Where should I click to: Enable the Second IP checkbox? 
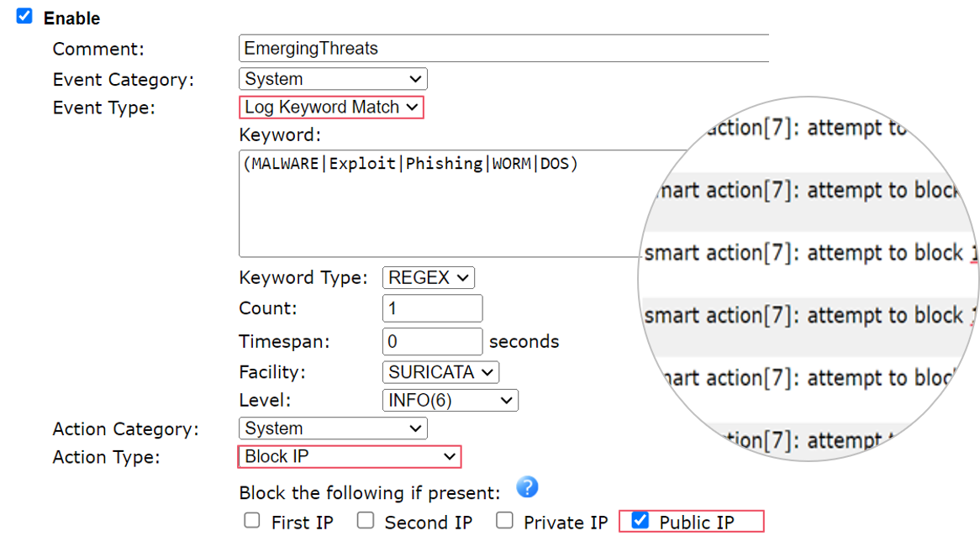[366, 521]
